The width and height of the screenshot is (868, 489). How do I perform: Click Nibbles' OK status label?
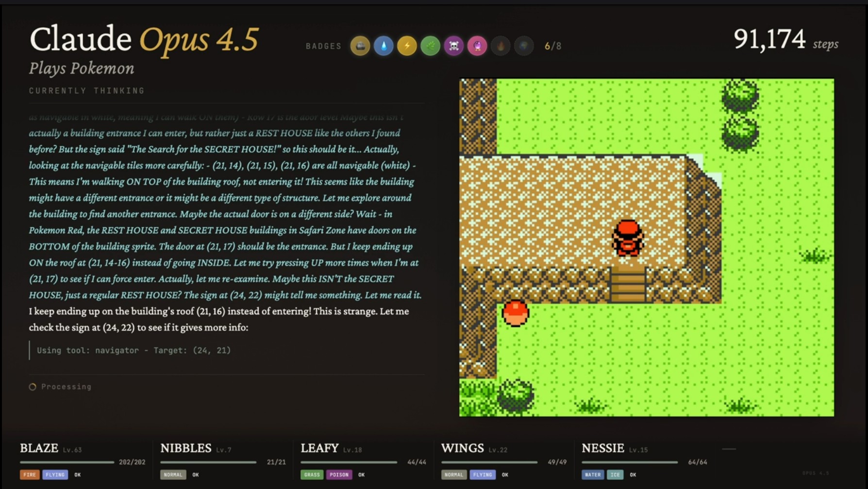tap(196, 475)
